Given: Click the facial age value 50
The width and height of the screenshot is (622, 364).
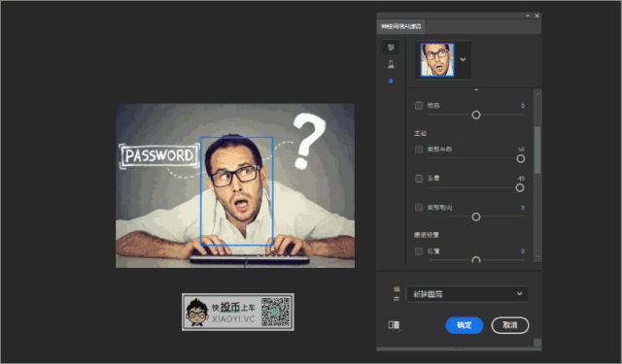Looking at the screenshot, I should click(x=521, y=149).
